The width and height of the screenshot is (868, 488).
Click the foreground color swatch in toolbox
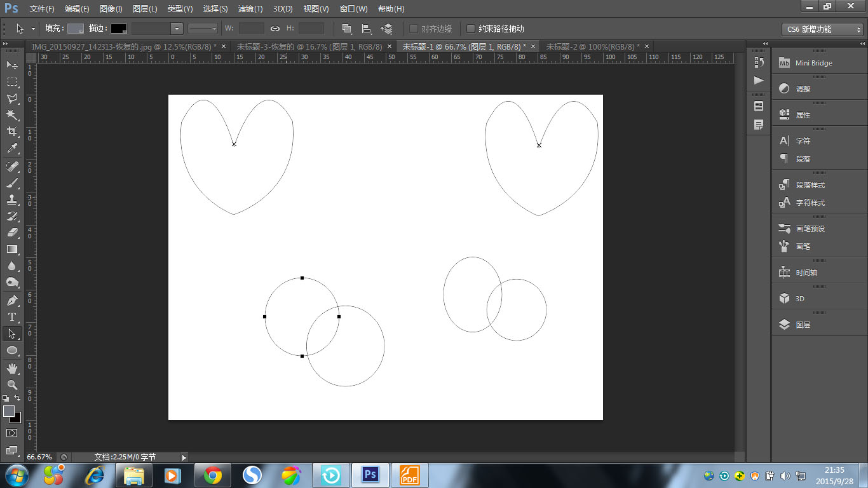coord(8,411)
